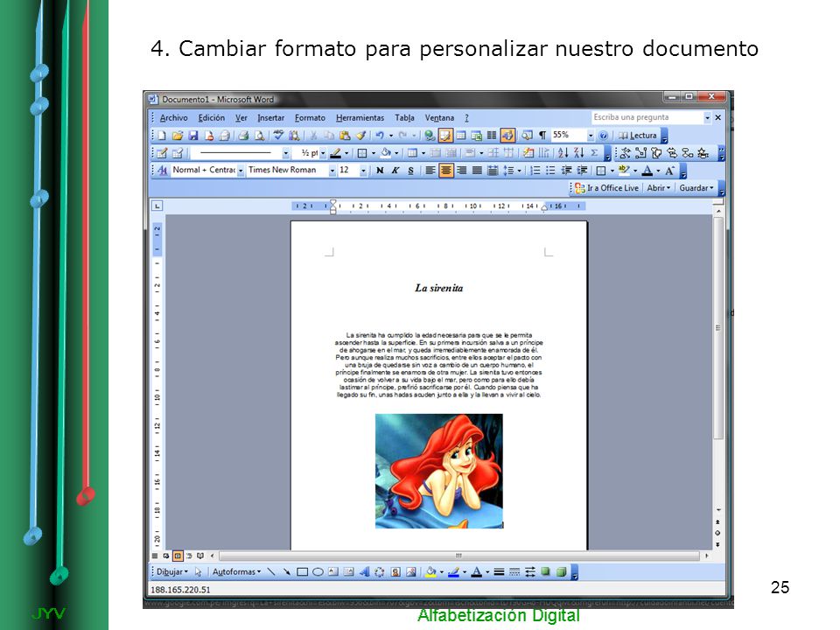Print the document

coord(244,136)
